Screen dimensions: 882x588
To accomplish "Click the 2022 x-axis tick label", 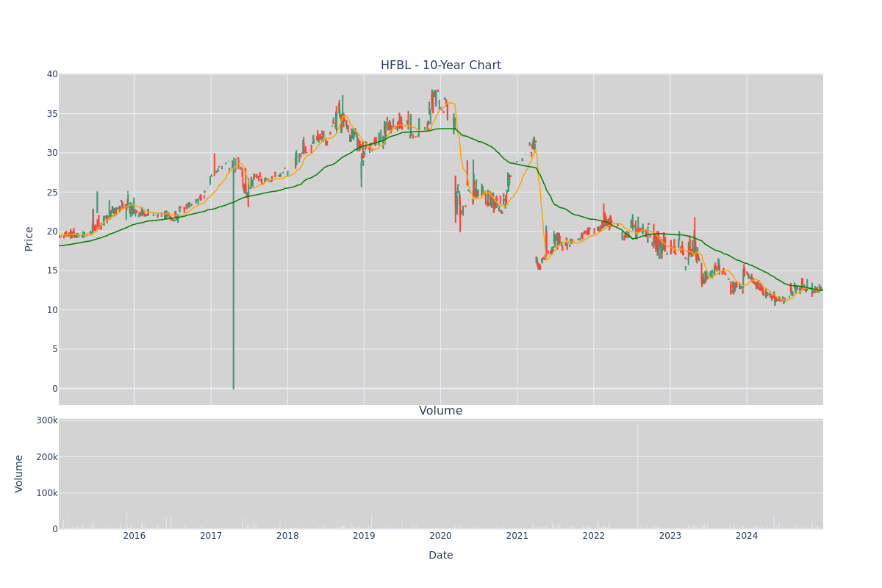I will click(x=594, y=536).
